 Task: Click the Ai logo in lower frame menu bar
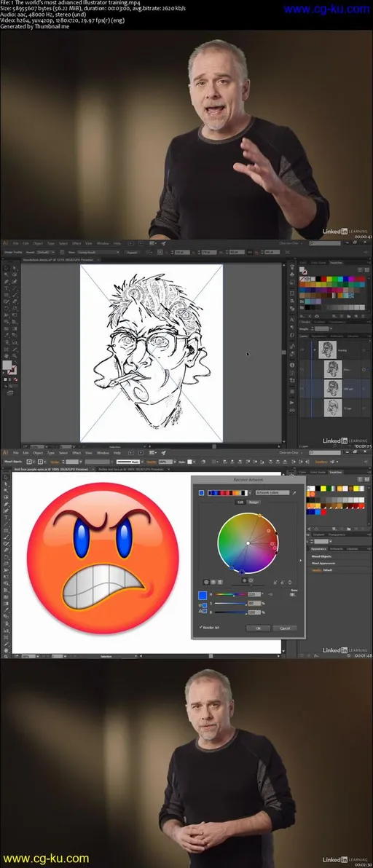(5, 453)
